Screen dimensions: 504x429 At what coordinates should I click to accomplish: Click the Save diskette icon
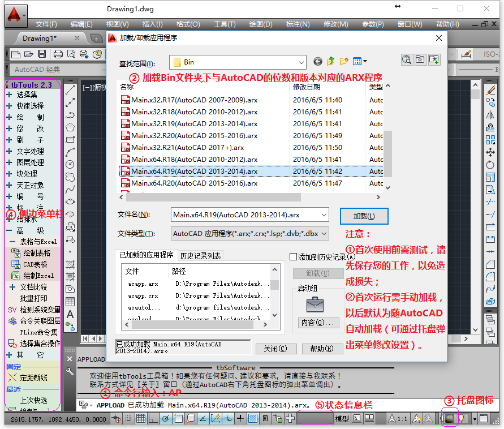tap(42, 54)
